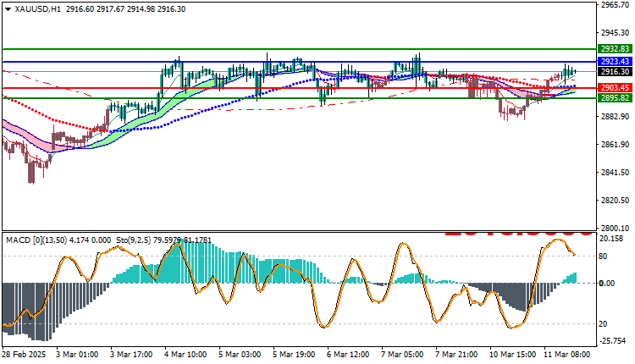The width and height of the screenshot is (635, 364).
Task: Click the 5 Mar 03:00 time label
Action: coord(240,355)
